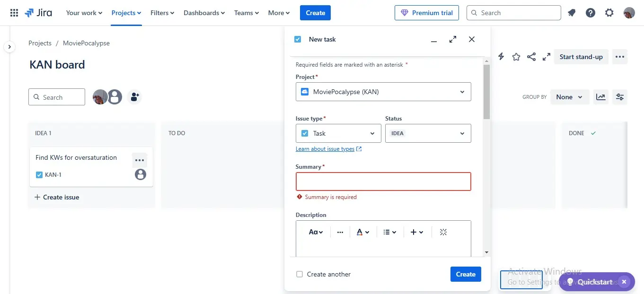The image size is (644, 294).
Task: Open text styles Aa dropdown
Action: [316, 232]
